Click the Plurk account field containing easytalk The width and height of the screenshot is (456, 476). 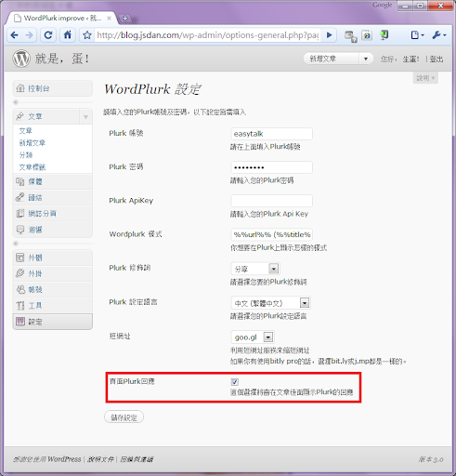click(271, 134)
